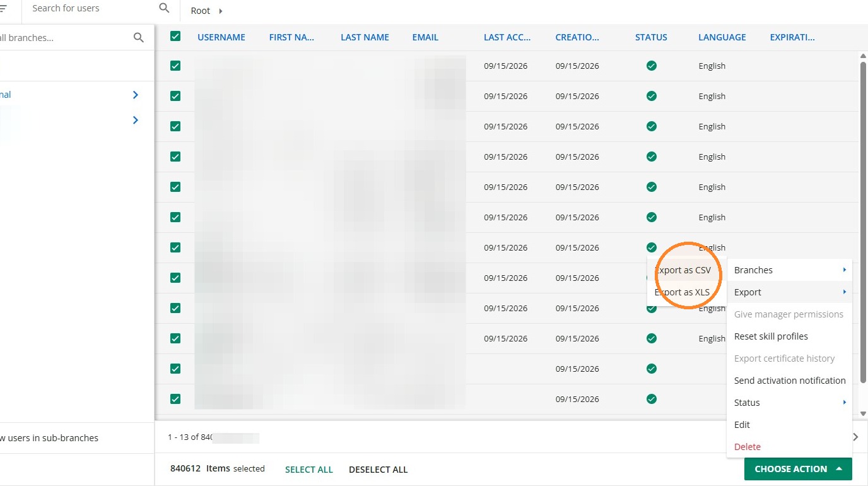Choose Export as XLS
The width and height of the screenshot is (868, 486).
coord(682,292)
